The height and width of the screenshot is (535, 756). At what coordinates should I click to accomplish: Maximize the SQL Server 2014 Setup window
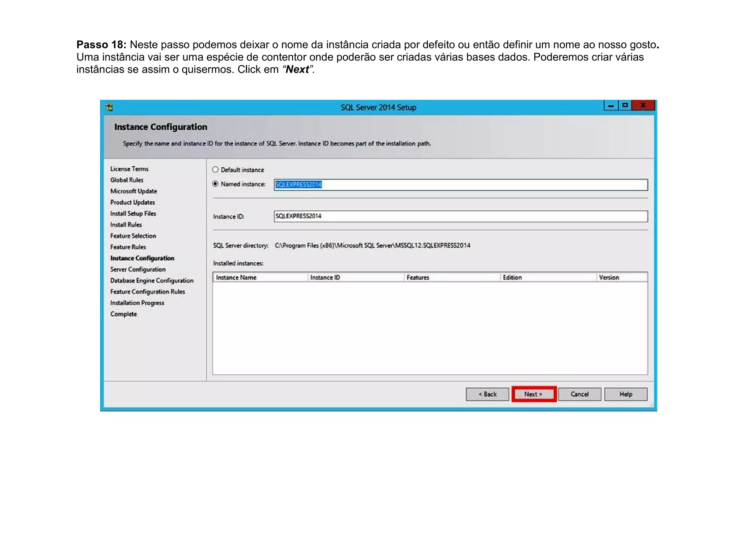(x=625, y=106)
